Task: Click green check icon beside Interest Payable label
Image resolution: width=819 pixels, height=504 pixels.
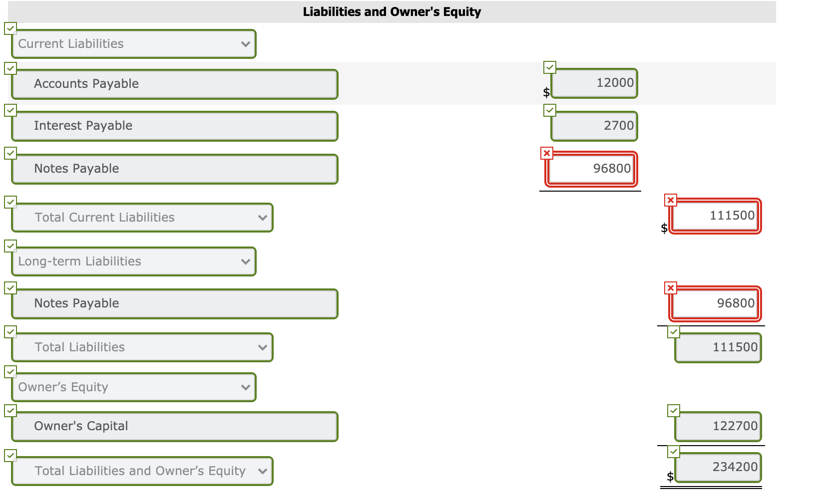Action: [10, 110]
